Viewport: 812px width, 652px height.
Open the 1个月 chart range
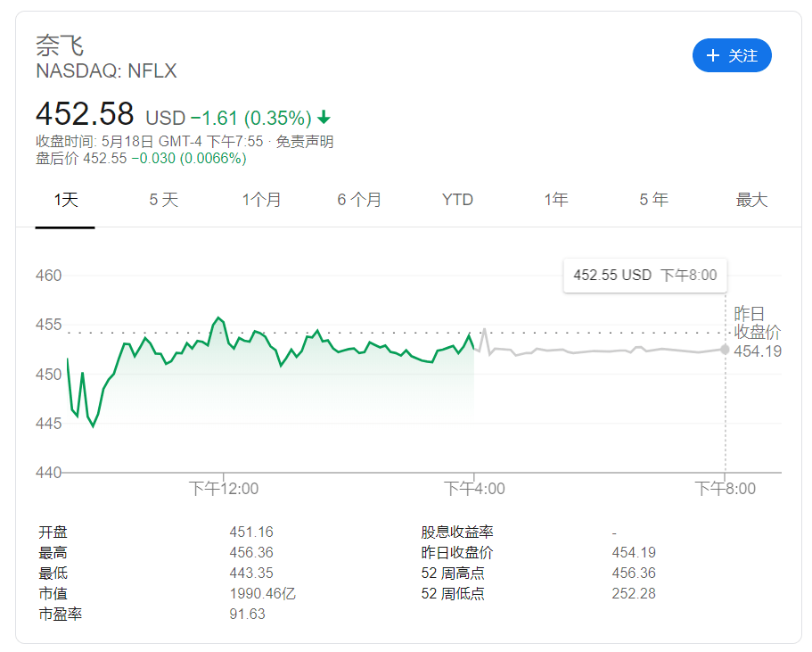261,200
